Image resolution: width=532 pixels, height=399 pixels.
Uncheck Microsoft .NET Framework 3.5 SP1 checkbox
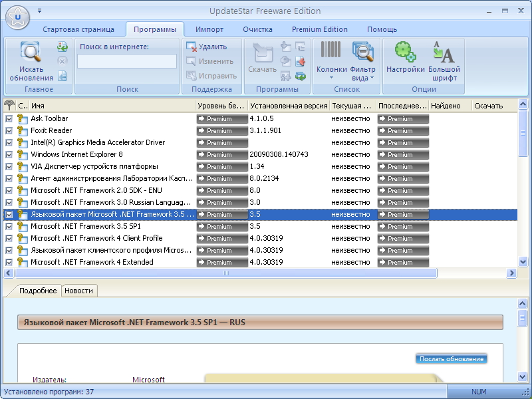(x=9, y=226)
